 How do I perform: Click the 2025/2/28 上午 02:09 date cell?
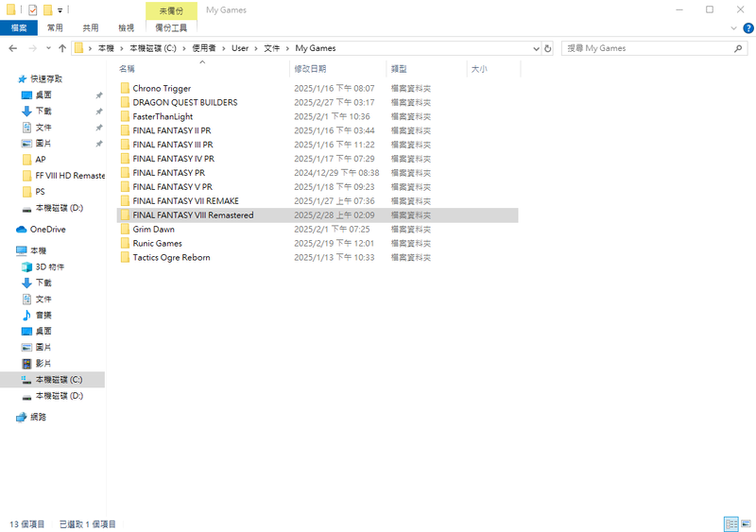point(335,215)
